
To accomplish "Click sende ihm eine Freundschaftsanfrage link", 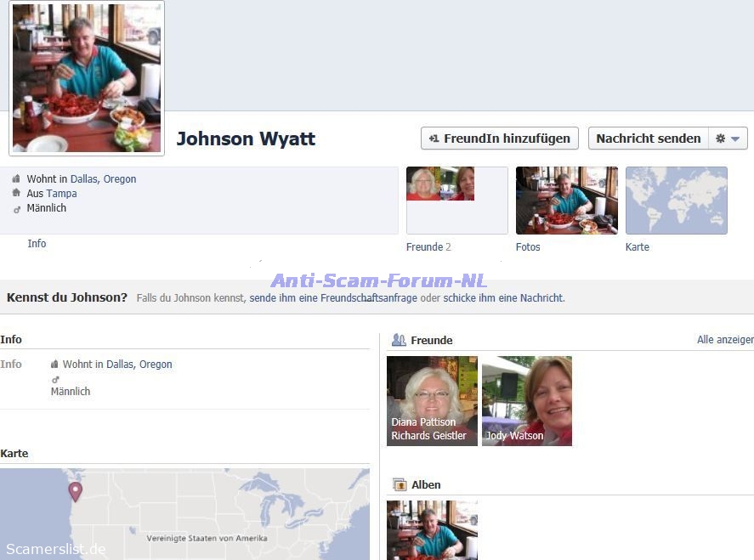I will click(333, 298).
